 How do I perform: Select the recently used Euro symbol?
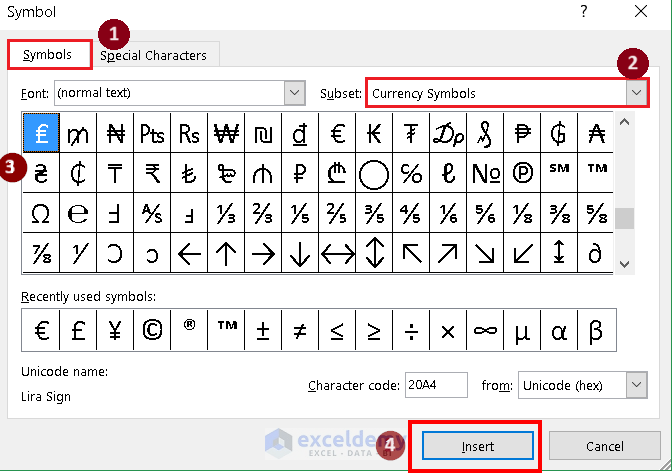click(41, 330)
